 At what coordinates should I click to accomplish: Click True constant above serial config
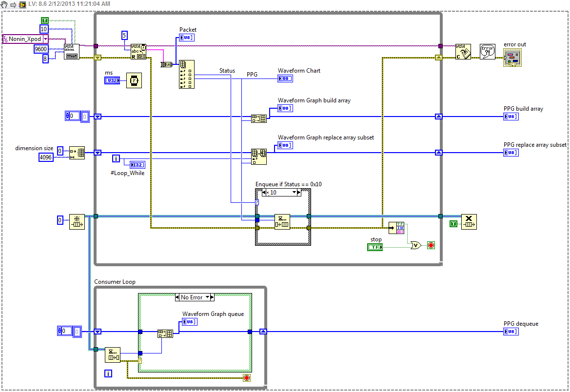[x=45, y=20]
